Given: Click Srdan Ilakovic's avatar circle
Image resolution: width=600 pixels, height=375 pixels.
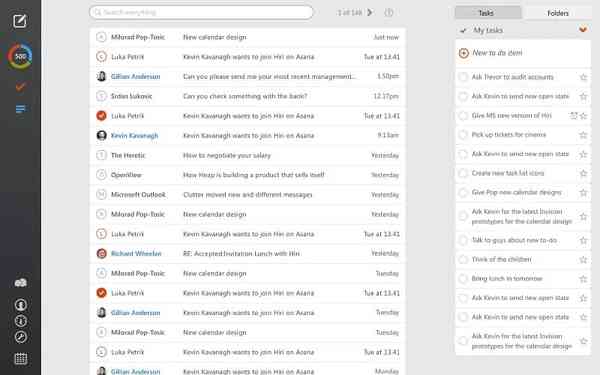Looking at the screenshot, I should [x=101, y=96].
